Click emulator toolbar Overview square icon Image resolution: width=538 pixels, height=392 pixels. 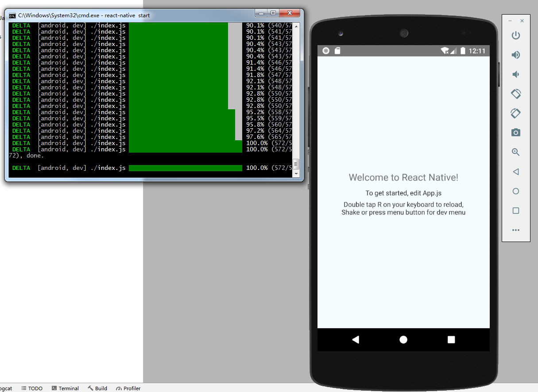pyautogui.click(x=515, y=211)
